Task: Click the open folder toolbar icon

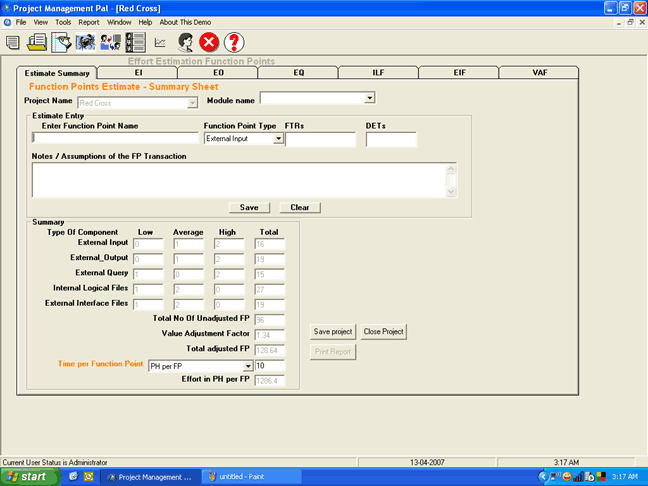Action: click(x=37, y=42)
